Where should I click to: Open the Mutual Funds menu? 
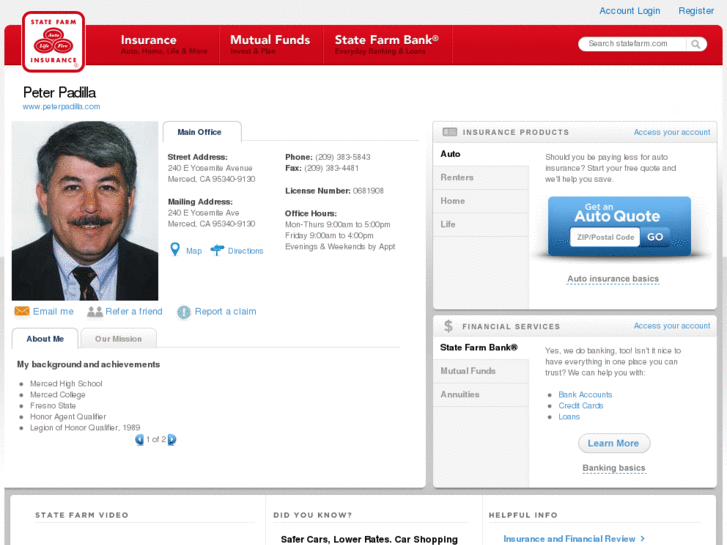(x=271, y=45)
